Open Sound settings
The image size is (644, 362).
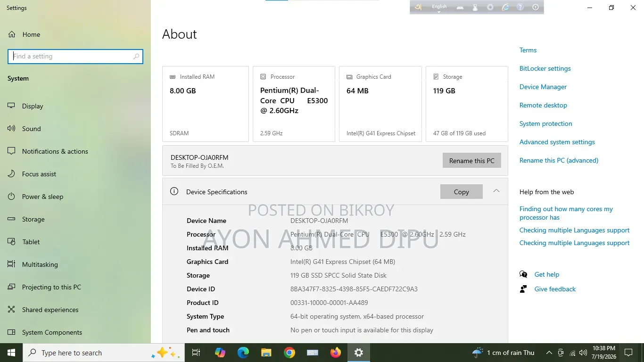(x=75, y=129)
